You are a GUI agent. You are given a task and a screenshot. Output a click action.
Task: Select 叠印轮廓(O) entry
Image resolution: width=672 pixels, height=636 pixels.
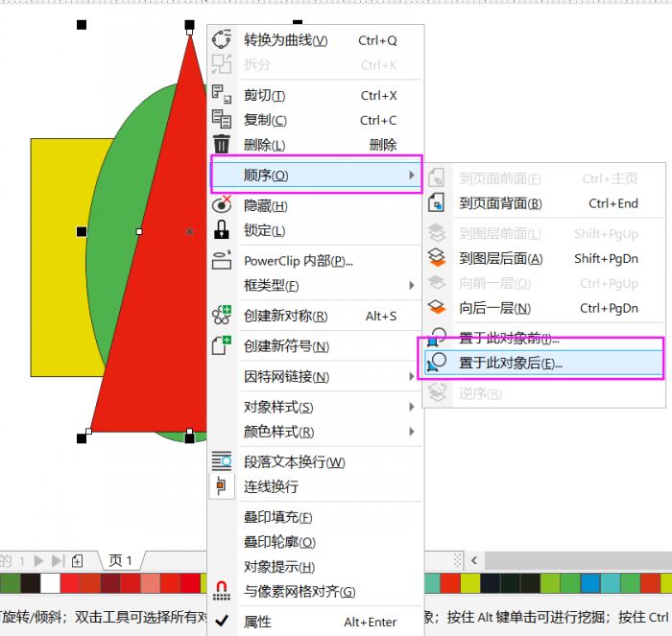[316, 542]
